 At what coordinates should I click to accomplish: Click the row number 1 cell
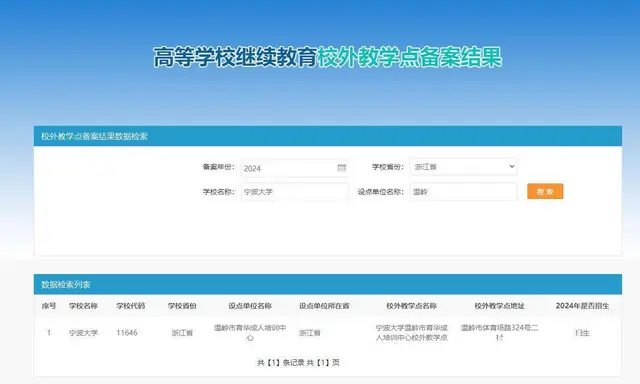49,333
